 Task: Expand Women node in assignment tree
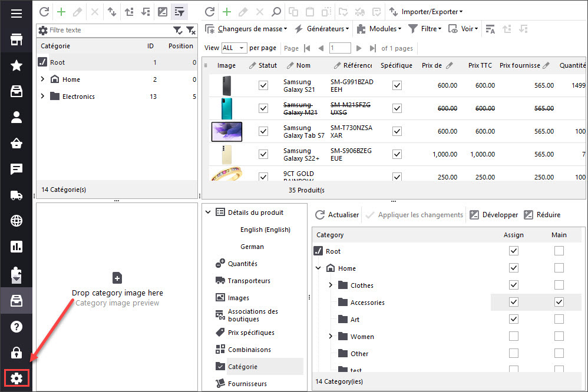[331, 336]
